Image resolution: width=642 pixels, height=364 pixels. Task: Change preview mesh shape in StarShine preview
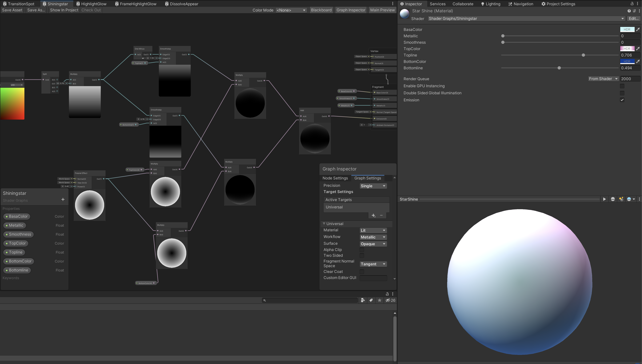(613, 199)
